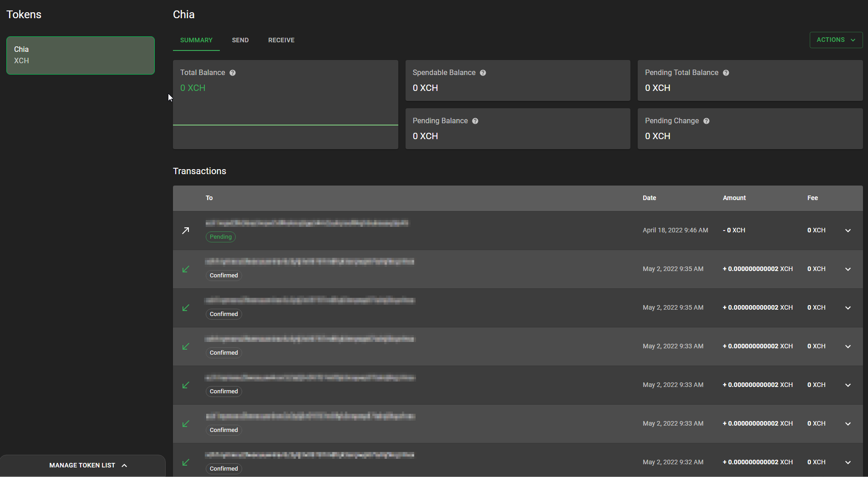Click the help icon next to Total Balance
Viewport: 868px width, 477px height.
[233, 72]
